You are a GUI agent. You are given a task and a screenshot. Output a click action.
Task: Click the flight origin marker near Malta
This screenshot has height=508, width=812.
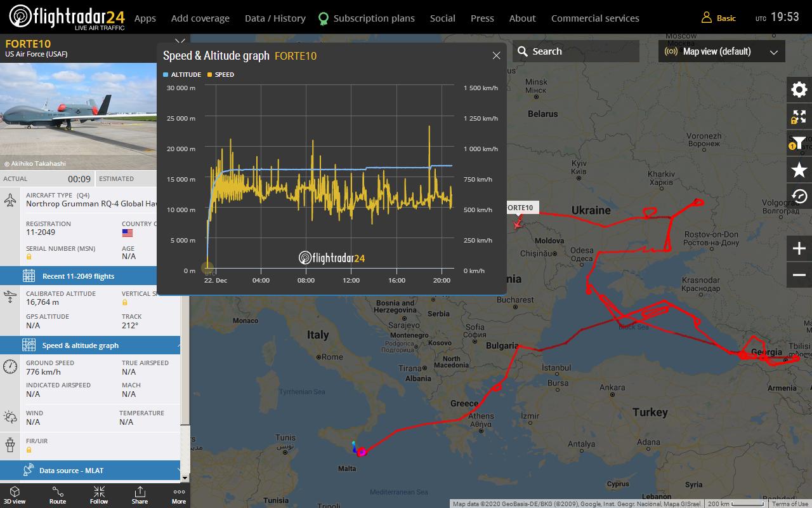tap(362, 452)
